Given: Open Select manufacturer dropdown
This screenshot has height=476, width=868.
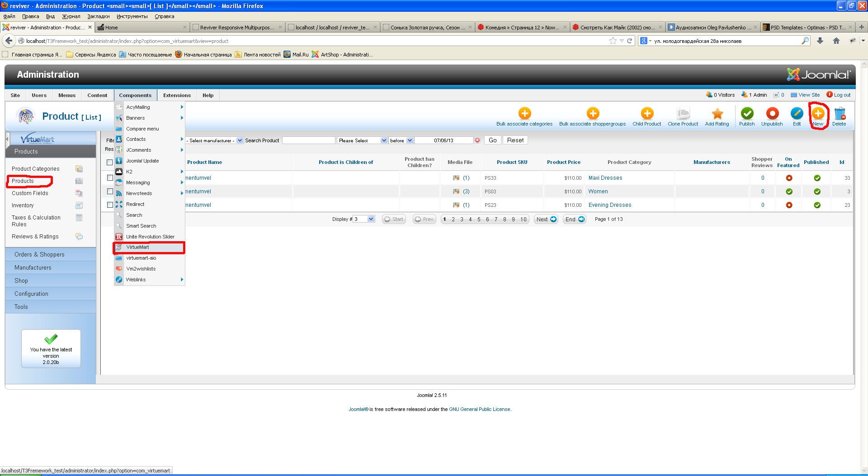Looking at the screenshot, I should (215, 140).
